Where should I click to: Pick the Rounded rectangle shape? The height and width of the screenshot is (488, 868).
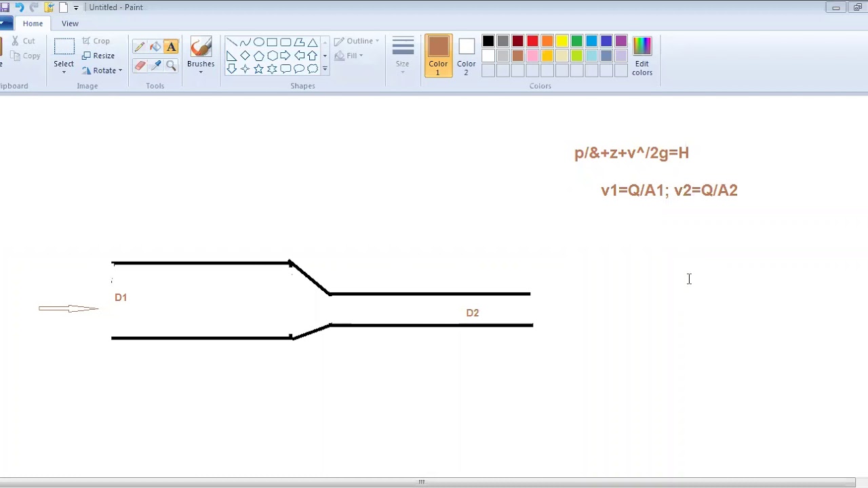[x=285, y=42]
